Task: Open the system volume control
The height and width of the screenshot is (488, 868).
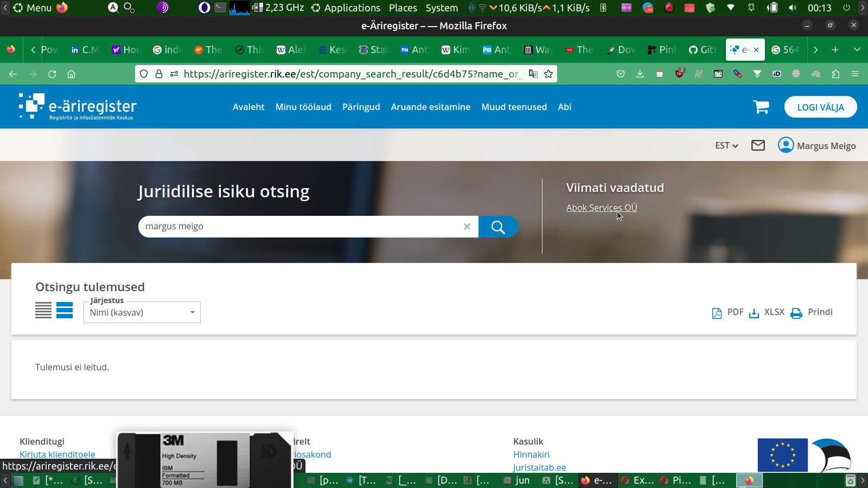Action: point(793,8)
